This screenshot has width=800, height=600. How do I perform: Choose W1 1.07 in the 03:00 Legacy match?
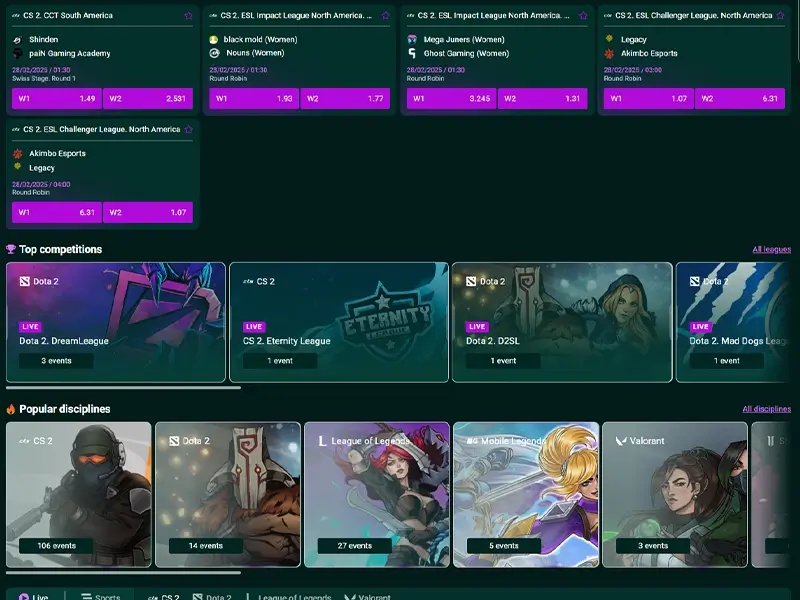click(x=648, y=98)
